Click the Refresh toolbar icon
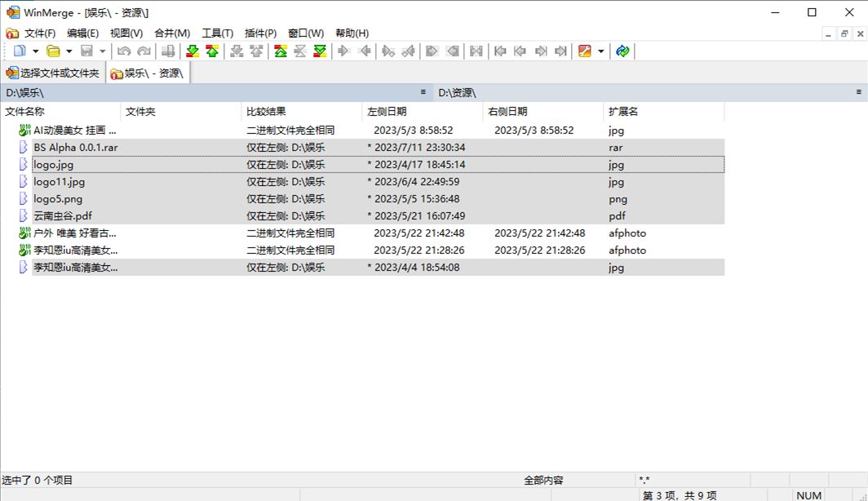 click(622, 51)
